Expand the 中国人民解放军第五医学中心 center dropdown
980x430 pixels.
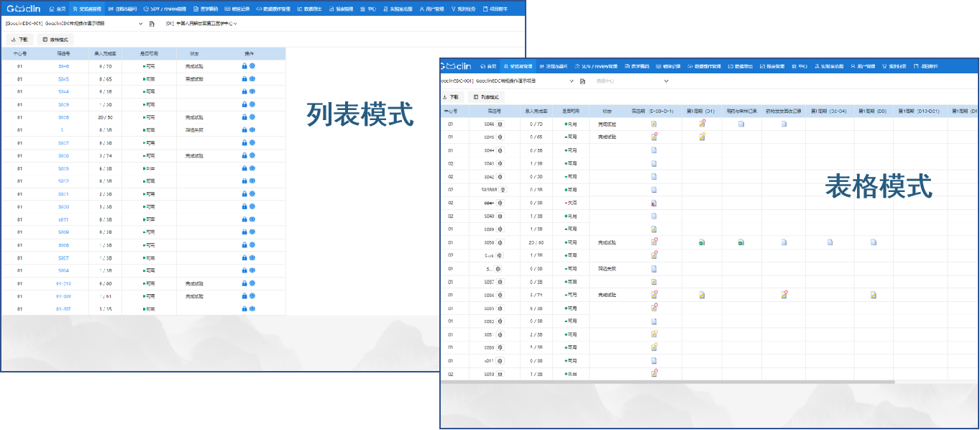235,24
